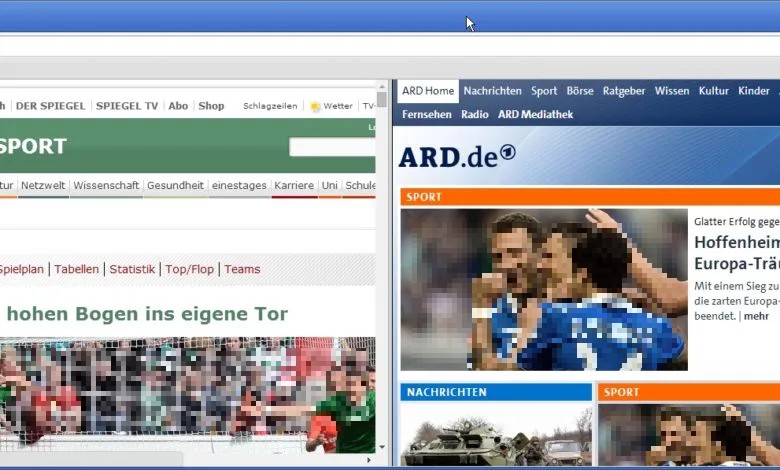
Task: Open Schlagzeilen headlines link
Action: click(x=270, y=106)
